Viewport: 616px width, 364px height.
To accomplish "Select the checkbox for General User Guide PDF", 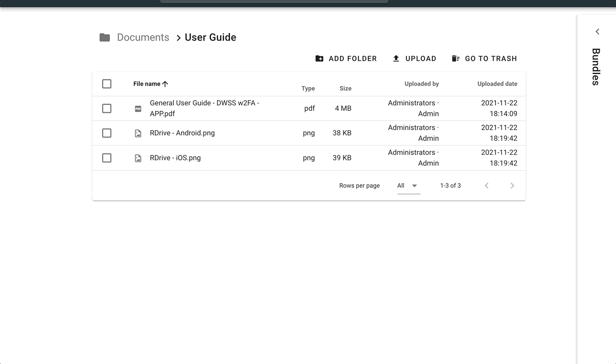I will click(106, 108).
